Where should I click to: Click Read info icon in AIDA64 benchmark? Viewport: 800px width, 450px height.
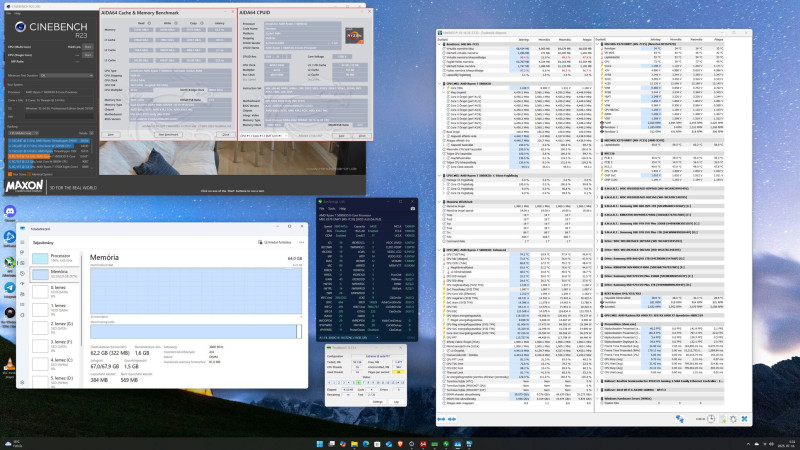[149, 23]
